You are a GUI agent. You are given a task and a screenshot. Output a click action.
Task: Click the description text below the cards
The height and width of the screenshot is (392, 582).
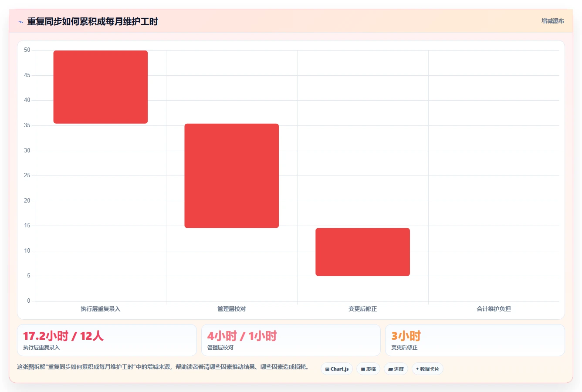coord(163,367)
